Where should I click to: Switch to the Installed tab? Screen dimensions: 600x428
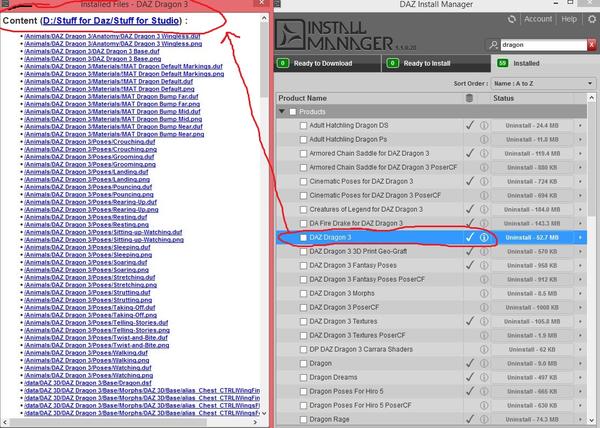[545, 63]
